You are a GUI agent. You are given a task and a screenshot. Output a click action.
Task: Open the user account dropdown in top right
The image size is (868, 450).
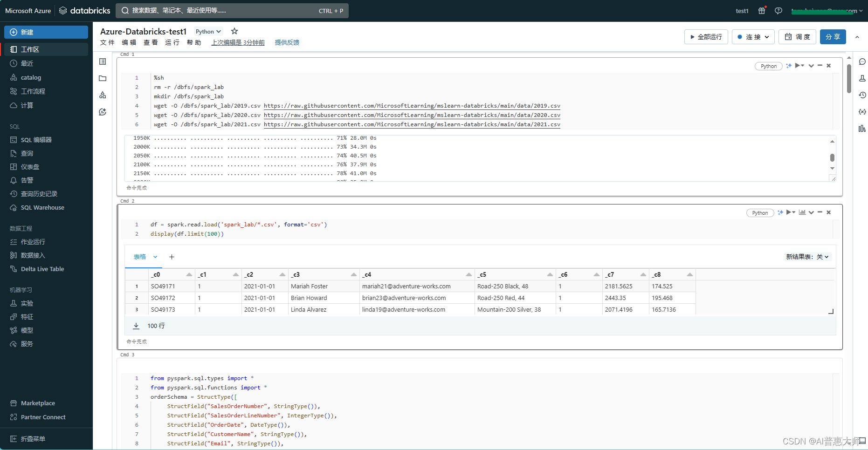827,11
